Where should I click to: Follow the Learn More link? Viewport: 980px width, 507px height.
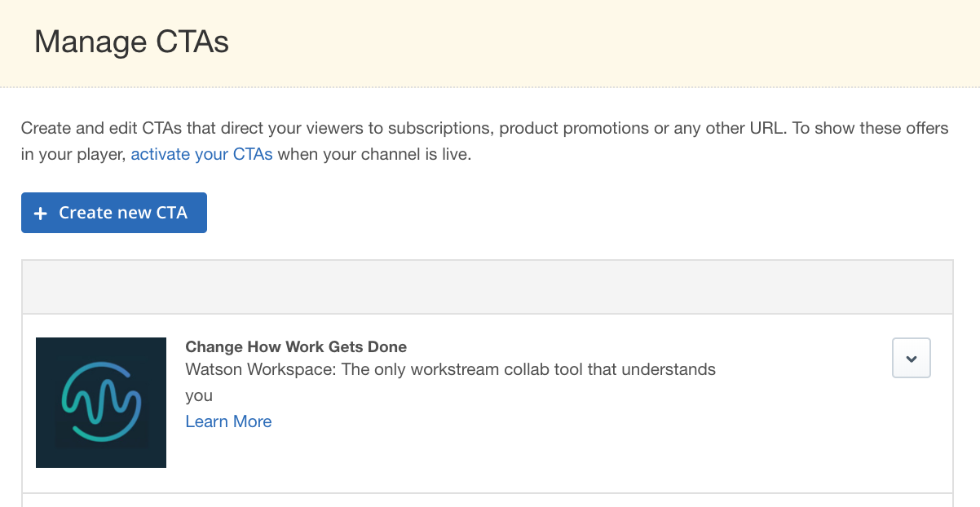pyautogui.click(x=228, y=421)
